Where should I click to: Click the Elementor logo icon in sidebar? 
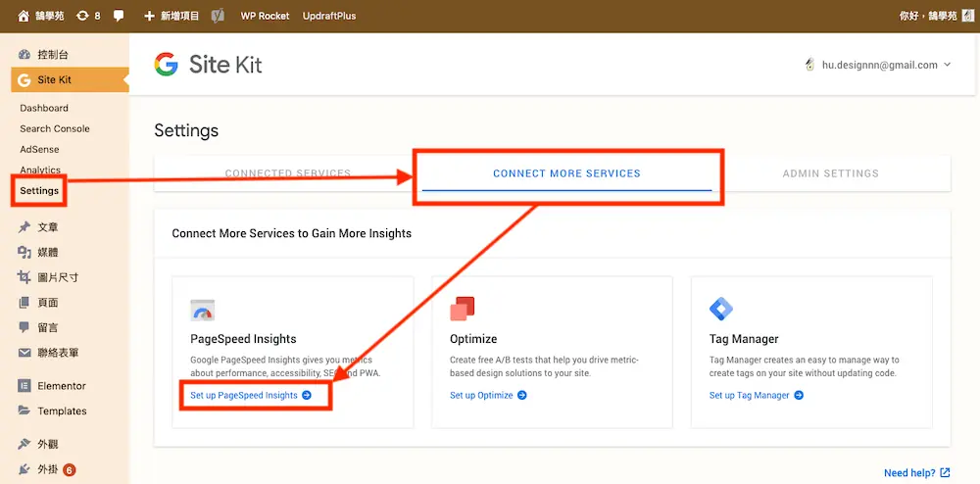[x=24, y=386]
